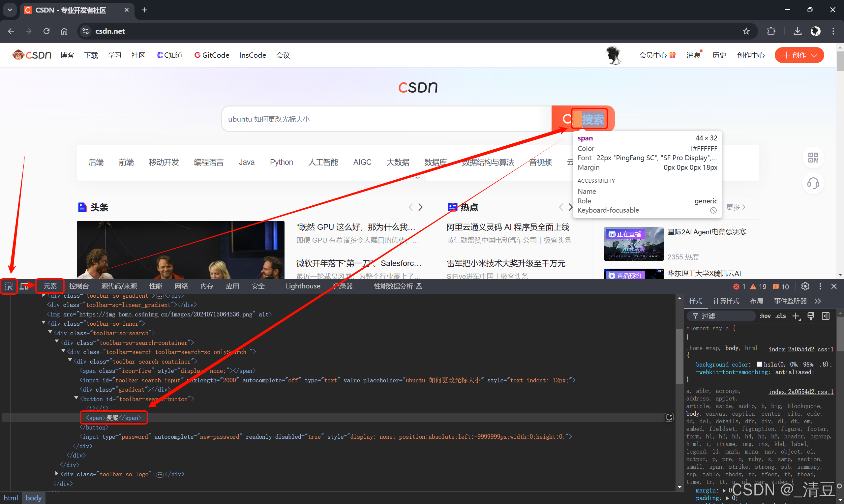The width and height of the screenshot is (844, 504).
Task: Open index.2a0554d2.css:1 link for .home_wrap
Action: click(x=801, y=349)
